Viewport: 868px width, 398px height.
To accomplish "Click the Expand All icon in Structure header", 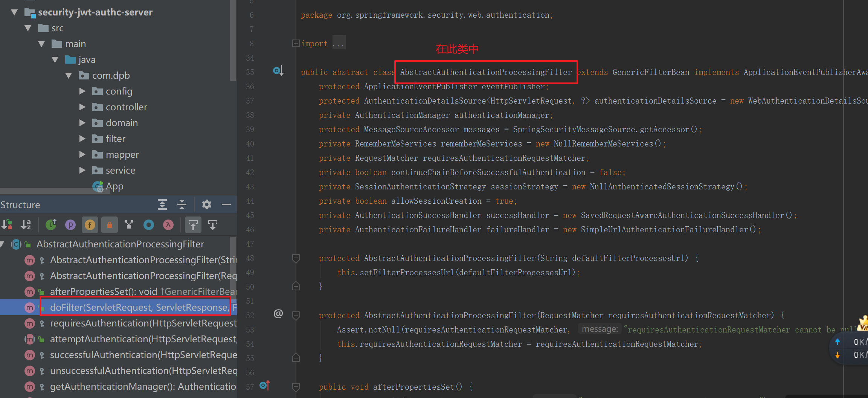I will 162,204.
